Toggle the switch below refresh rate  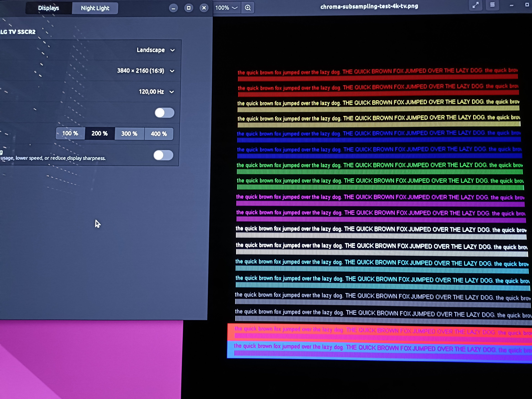click(x=164, y=112)
